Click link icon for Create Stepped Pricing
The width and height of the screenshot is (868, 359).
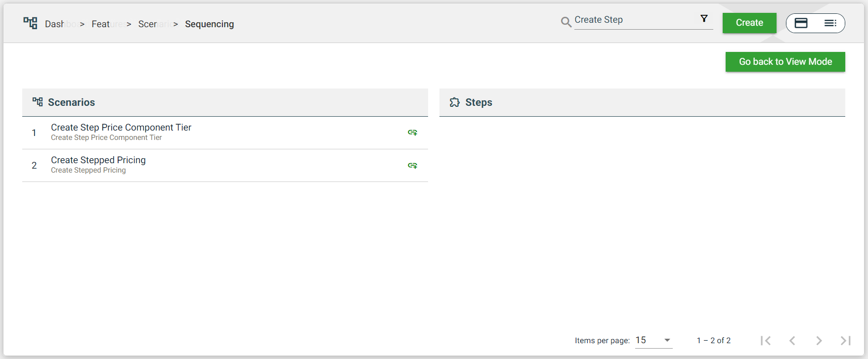point(412,166)
